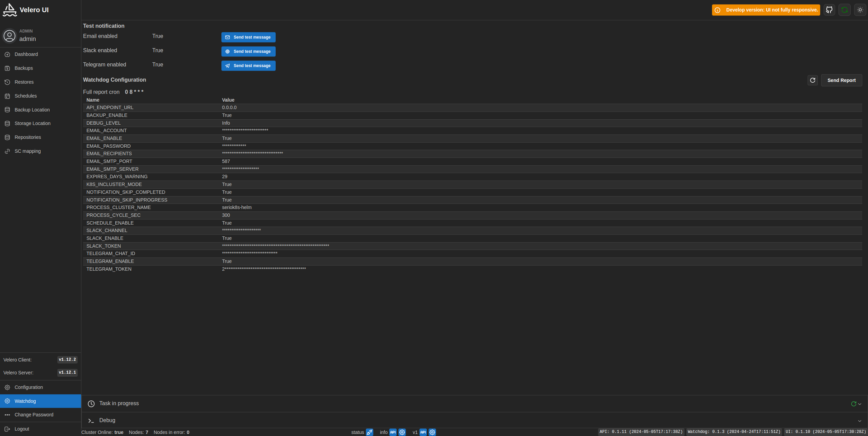Click the Logout icon in sidebar
This screenshot has width=868, height=436.
7,429
